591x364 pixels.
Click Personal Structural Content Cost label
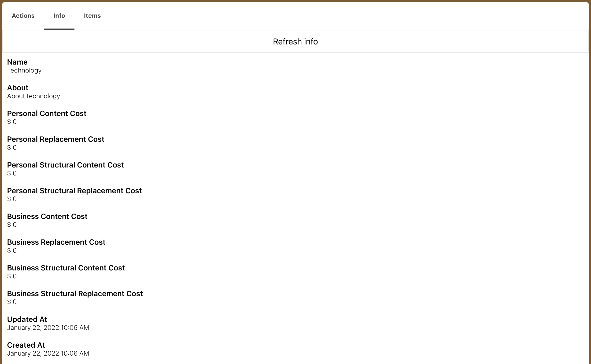click(x=65, y=165)
